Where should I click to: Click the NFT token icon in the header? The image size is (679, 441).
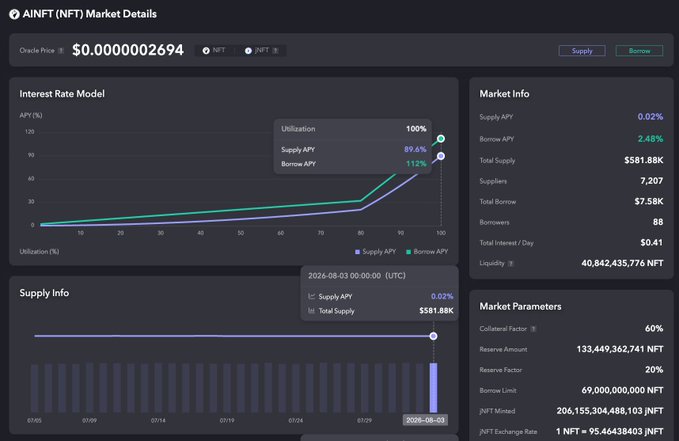[206, 51]
